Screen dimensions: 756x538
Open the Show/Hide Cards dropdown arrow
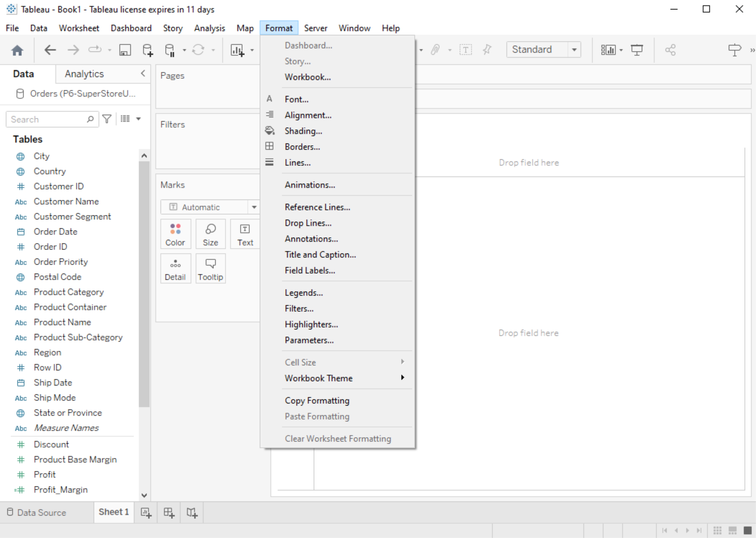coord(621,50)
